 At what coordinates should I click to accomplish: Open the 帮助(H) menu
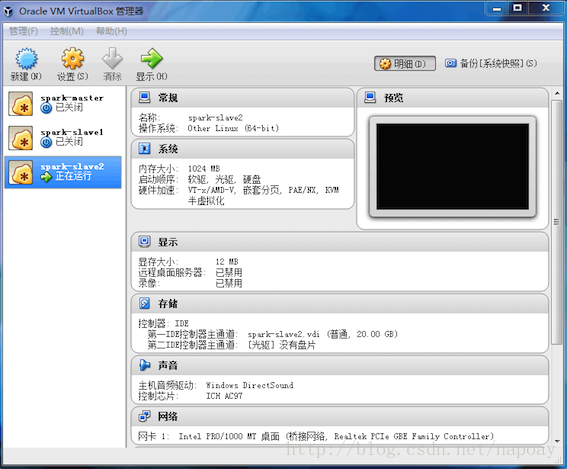tap(111, 31)
